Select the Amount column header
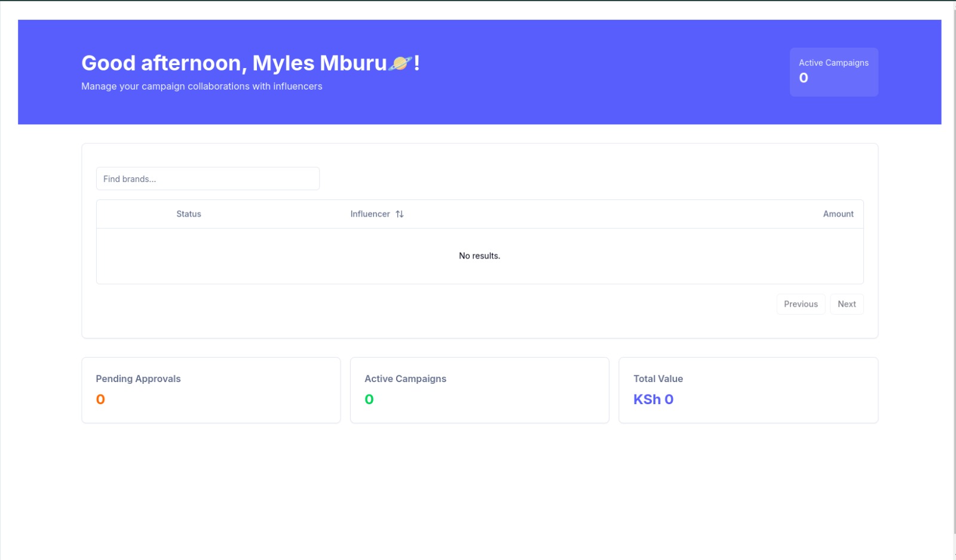The height and width of the screenshot is (560, 956). [x=838, y=214]
